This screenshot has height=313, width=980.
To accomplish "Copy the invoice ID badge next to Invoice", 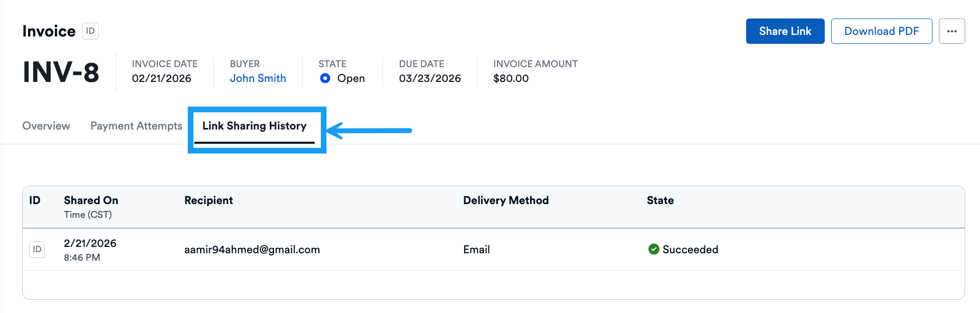I will click(90, 31).
